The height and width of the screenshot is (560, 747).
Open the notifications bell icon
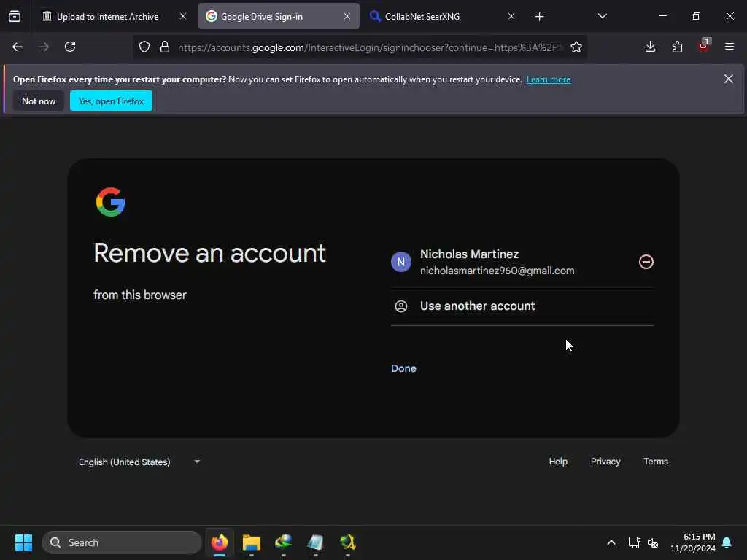point(727,542)
